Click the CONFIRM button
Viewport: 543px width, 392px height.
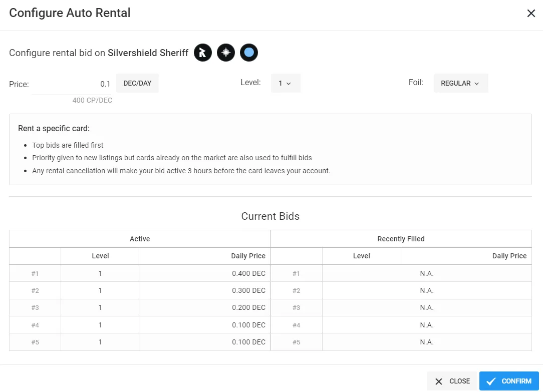click(x=509, y=381)
